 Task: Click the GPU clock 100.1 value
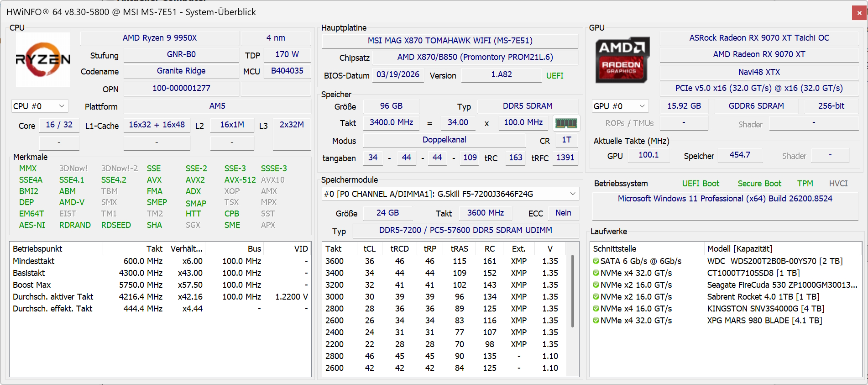(x=648, y=155)
